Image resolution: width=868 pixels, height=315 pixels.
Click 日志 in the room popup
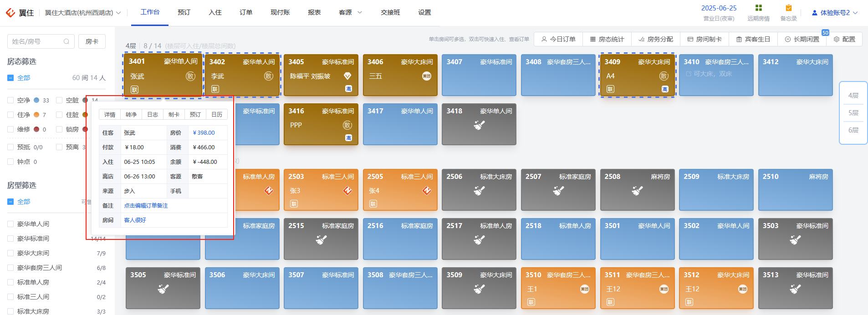coord(153,115)
